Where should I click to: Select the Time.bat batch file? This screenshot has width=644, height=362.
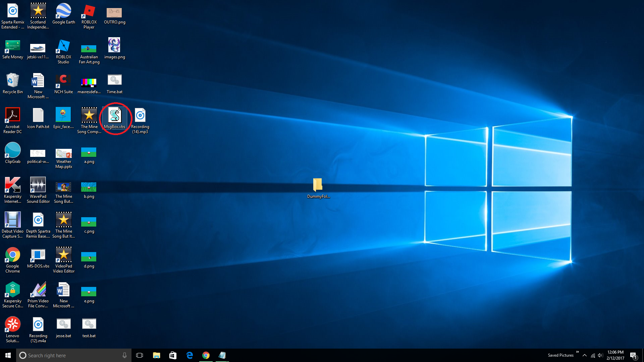[115, 84]
